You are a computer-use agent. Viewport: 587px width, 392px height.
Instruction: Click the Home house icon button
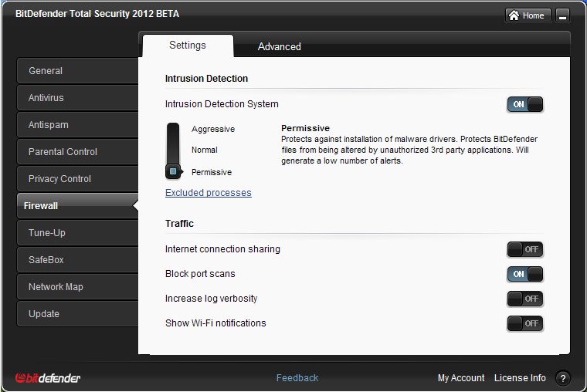coord(528,15)
